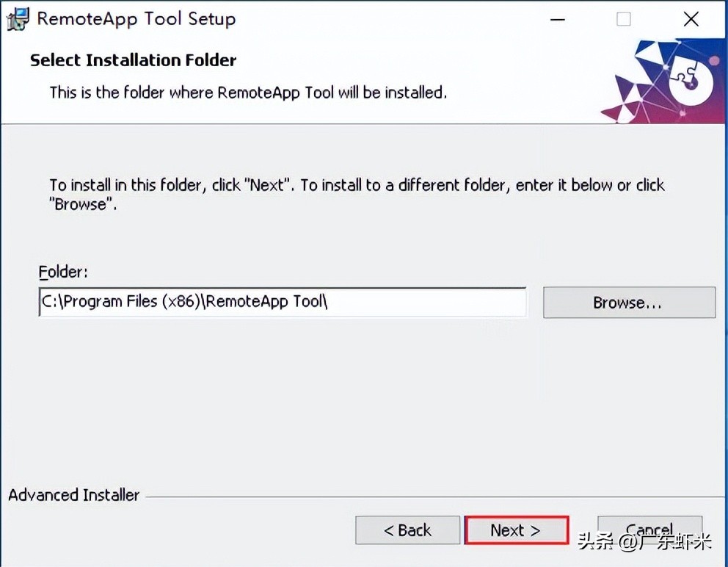Viewport: 728px width, 567px height.
Task: Click the "Select Installation Folder" heading
Action: click(x=134, y=60)
